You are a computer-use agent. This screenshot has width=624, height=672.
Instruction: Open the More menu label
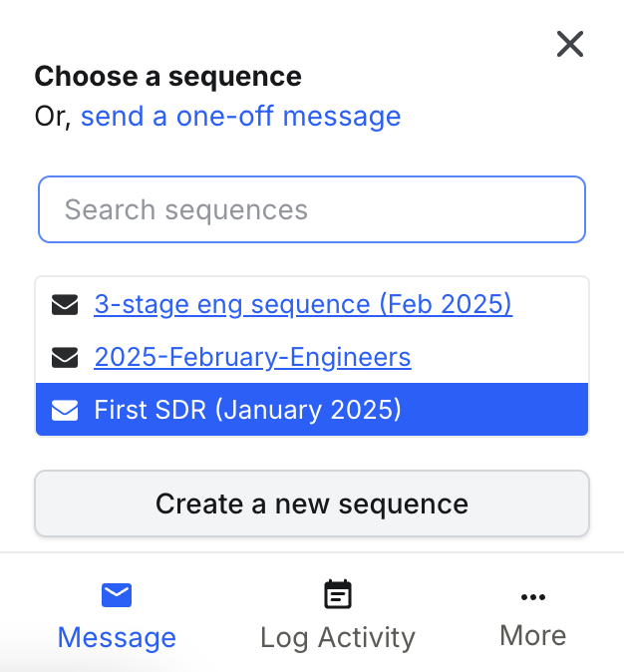pyautogui.click(x=533, y=635)
